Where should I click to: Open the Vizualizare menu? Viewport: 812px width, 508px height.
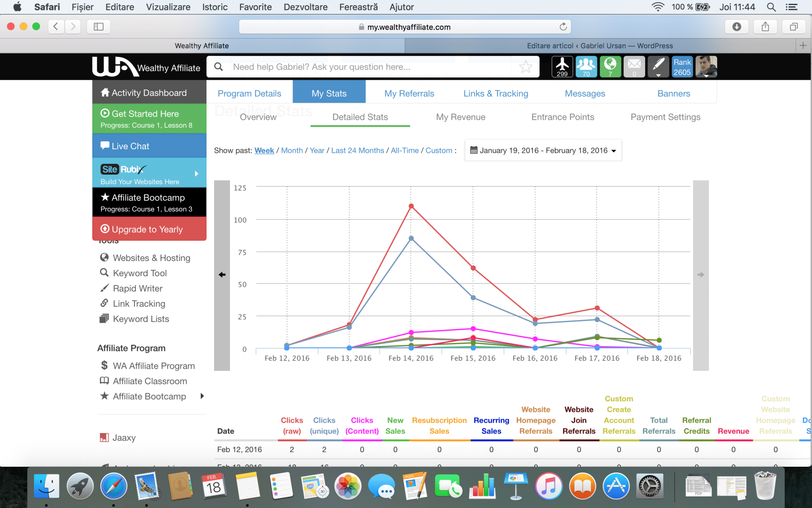click(168, 7)
